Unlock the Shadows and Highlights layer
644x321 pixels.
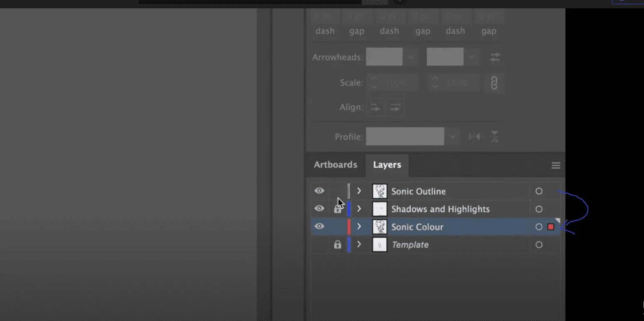pos(338,209)
